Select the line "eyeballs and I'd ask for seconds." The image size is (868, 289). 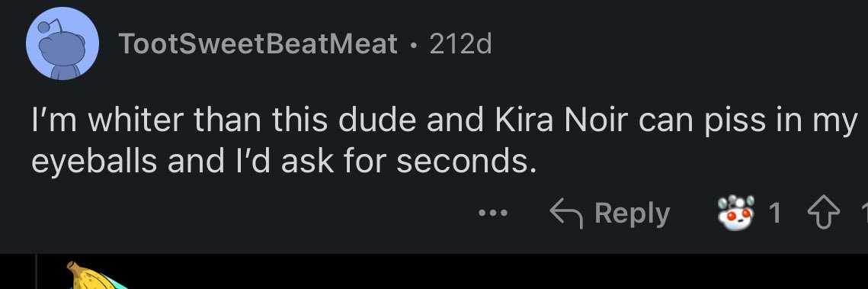click(284, 162)
